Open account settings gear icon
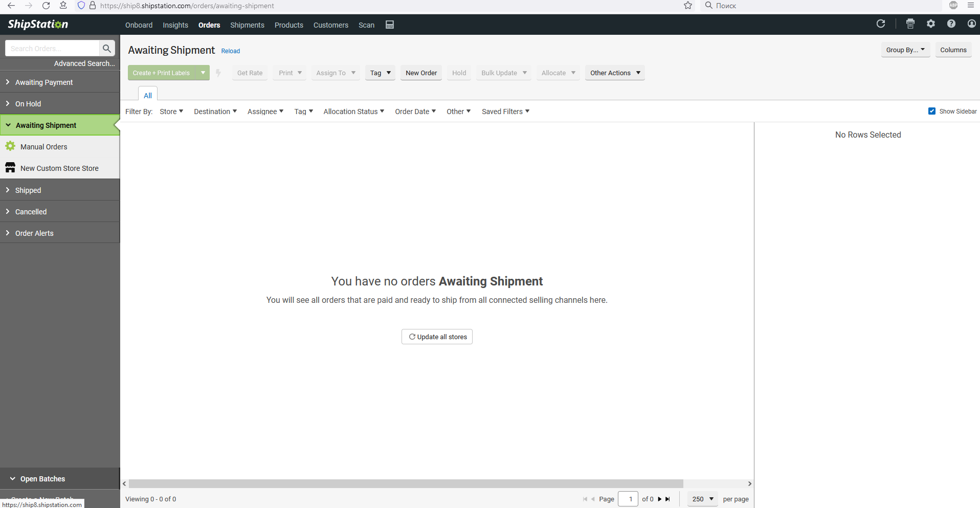The height and width of the screenshot is (508, 980). click(931, 24)
